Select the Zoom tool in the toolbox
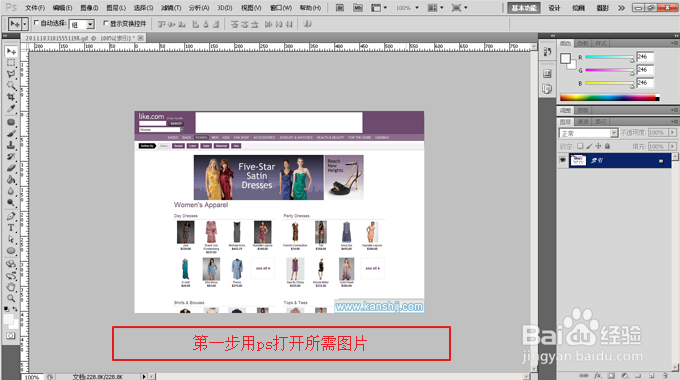The image size is (680, 380). [11, 298]
